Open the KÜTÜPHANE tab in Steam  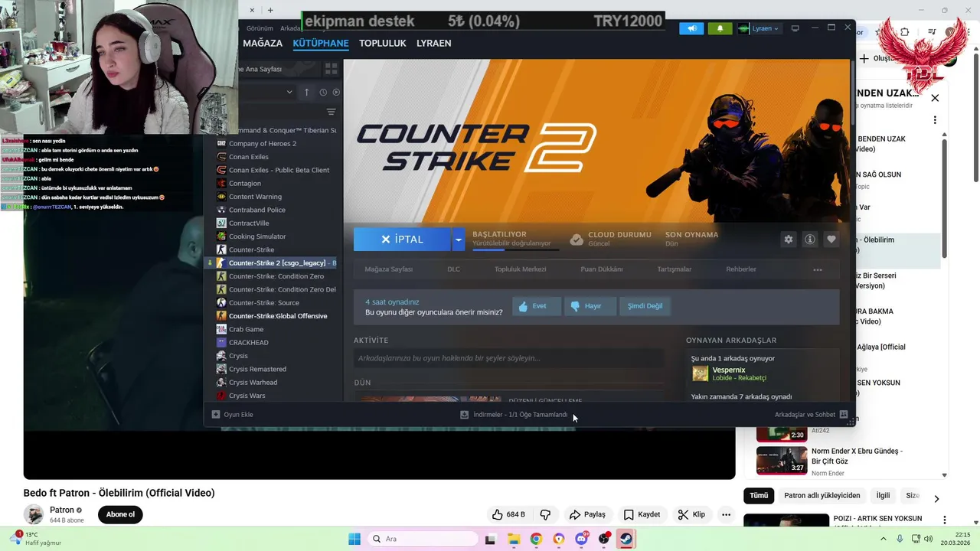pos(321,43)
